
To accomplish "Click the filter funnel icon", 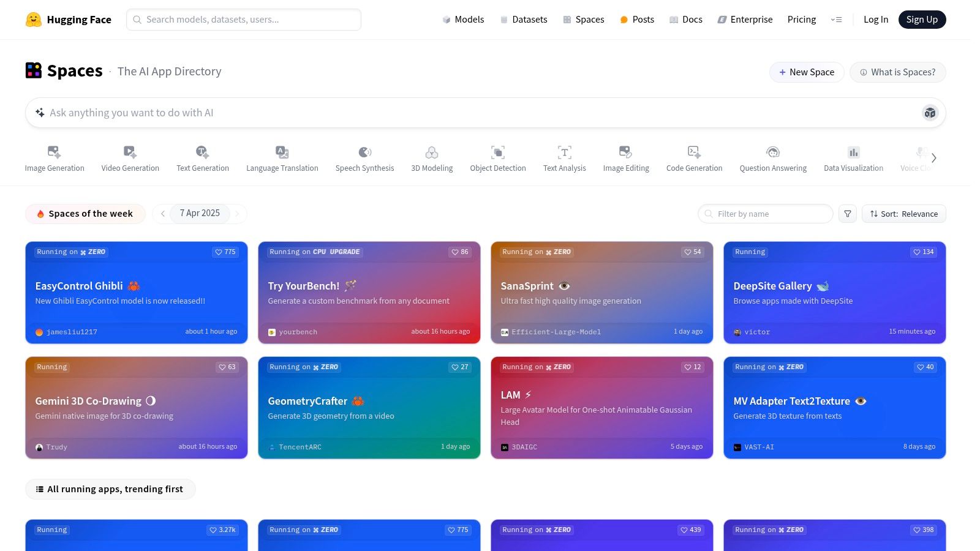I will coord(848,214).
